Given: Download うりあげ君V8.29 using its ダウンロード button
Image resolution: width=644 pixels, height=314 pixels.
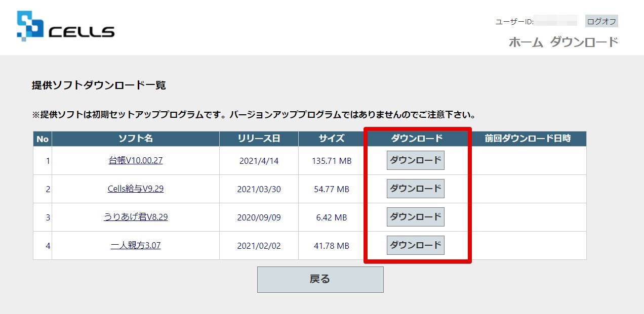Looking at the screenshot, I should click(x=416, y=217).
